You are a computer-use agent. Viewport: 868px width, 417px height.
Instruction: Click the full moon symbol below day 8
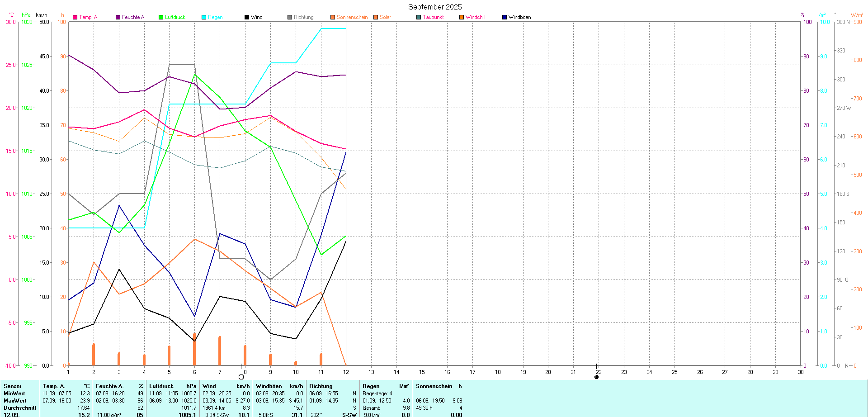[241, 377]
